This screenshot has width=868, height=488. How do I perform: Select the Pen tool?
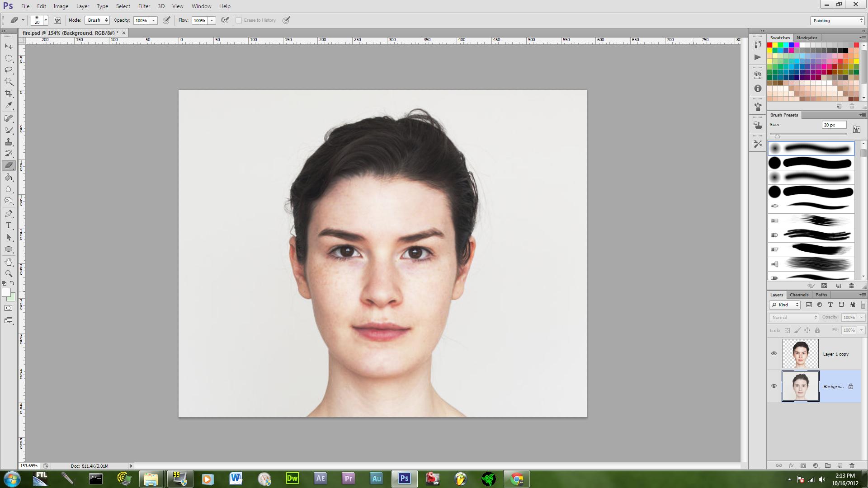pyautogui.click(x=9, y=214)
